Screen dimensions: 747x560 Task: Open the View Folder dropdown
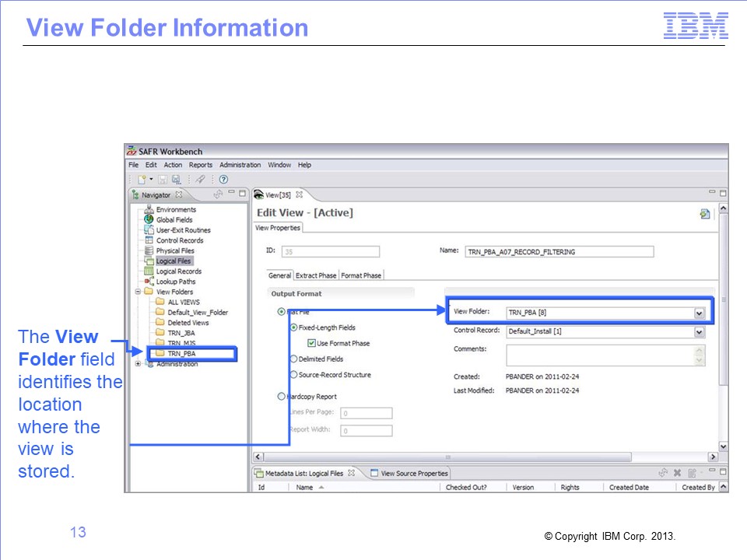click(x=699, y=313)
